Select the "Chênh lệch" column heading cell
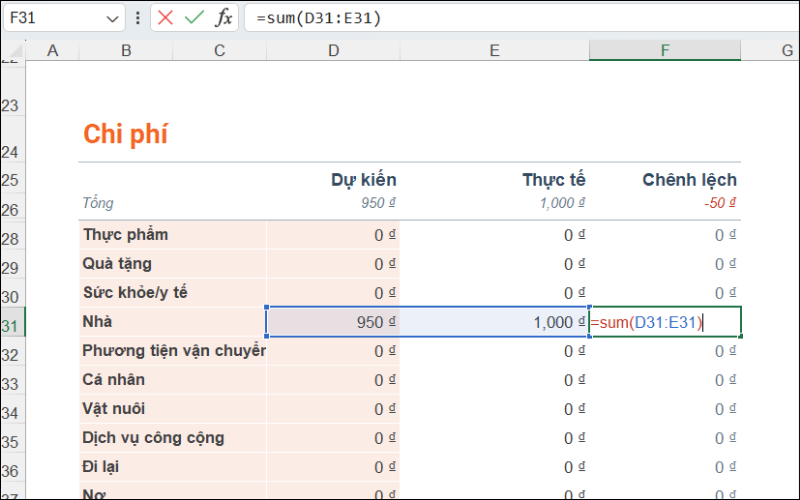Screen dimensions: 800x500 pos(689,180)
